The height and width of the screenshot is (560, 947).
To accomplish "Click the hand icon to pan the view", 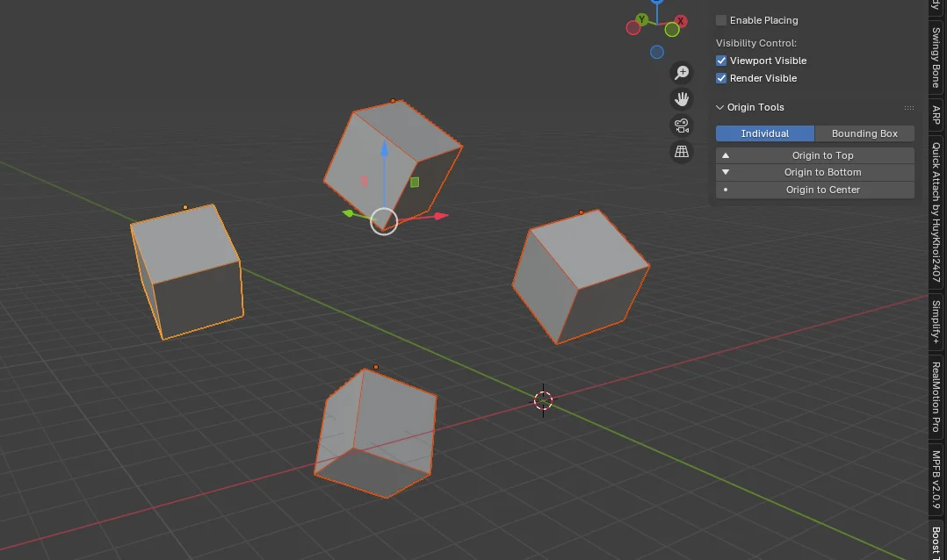I will tap(682, 98).
